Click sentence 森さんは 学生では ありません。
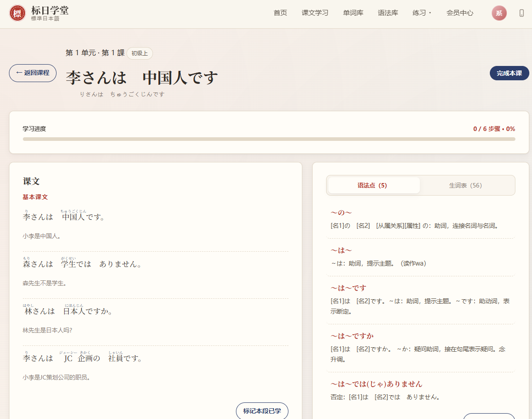Image resolution: width=532 pixels, height=419 pixels. (x=82, y=263)
